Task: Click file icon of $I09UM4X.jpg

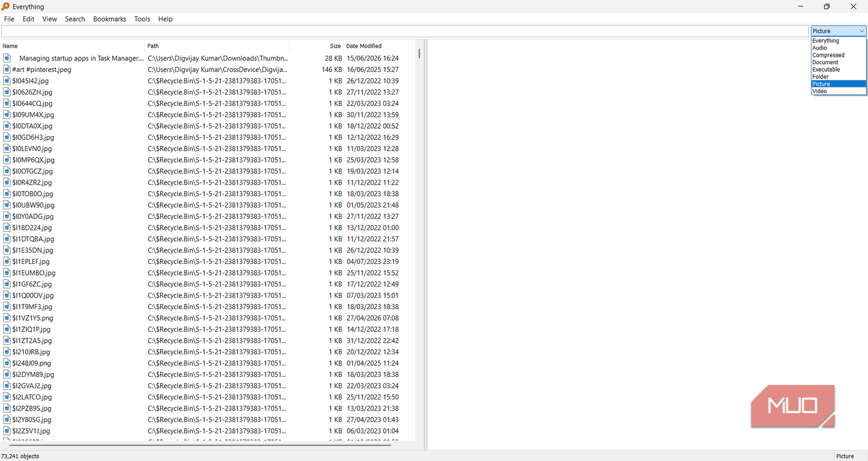Action: (7, 115)
